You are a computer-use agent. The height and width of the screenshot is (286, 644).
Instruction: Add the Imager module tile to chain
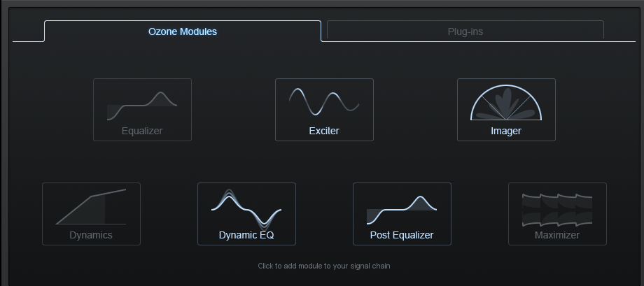[x=506, y=110]
